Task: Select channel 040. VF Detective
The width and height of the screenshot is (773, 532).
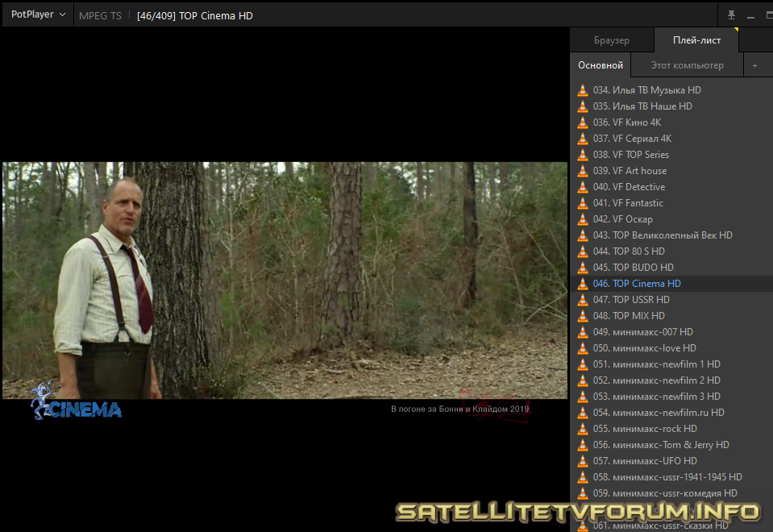Action: coord(671,187)
